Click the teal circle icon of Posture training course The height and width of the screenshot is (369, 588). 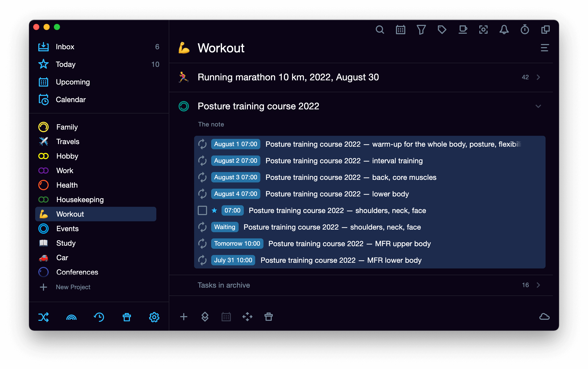tap(184, 106)
